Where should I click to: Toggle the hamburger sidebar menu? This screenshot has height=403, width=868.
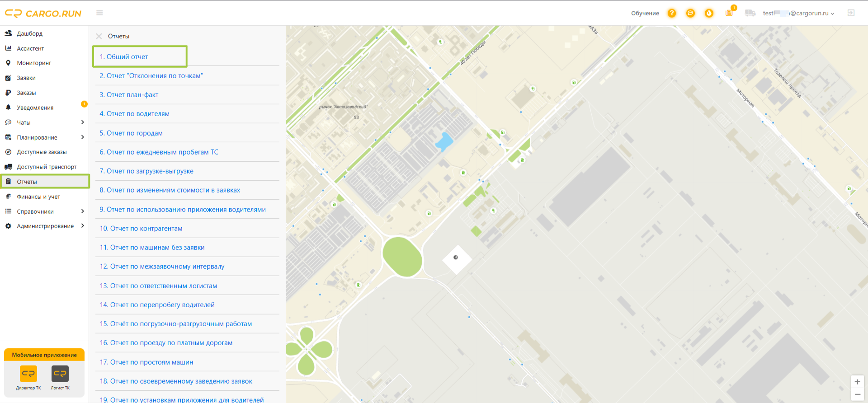[x=99, y=13]
